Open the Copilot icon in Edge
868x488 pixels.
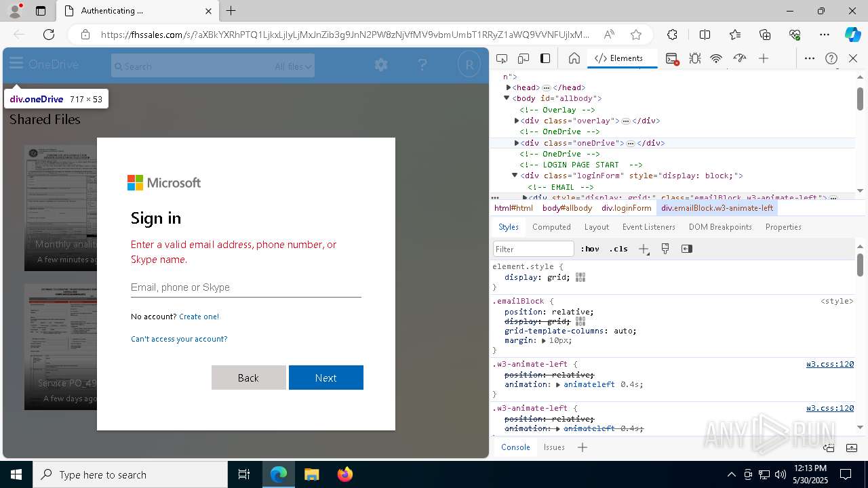click(852, 35)
